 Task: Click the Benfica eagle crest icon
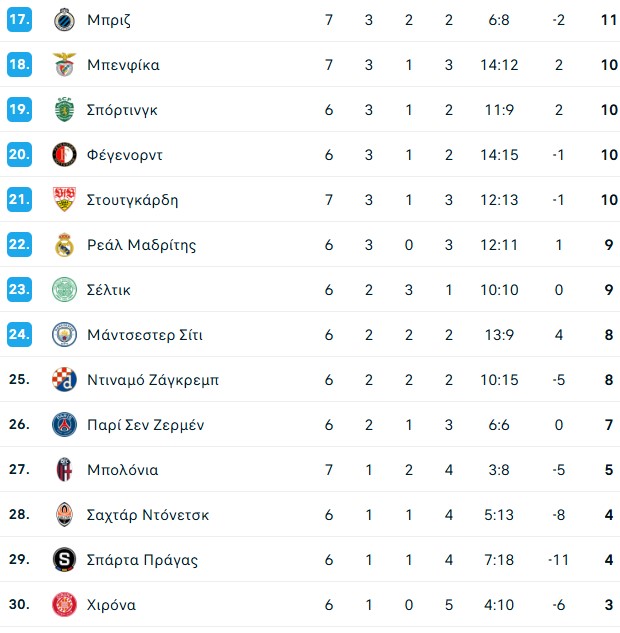(64, 65)
